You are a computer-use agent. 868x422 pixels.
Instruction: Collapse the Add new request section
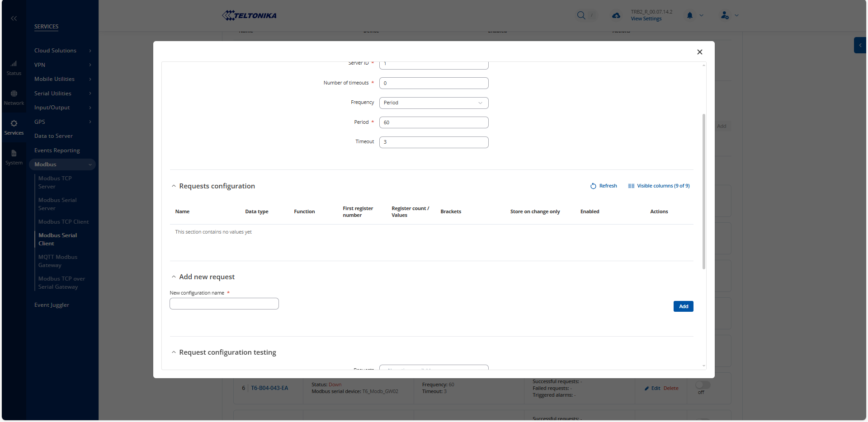pyautogui.click(x=174, y=277)
